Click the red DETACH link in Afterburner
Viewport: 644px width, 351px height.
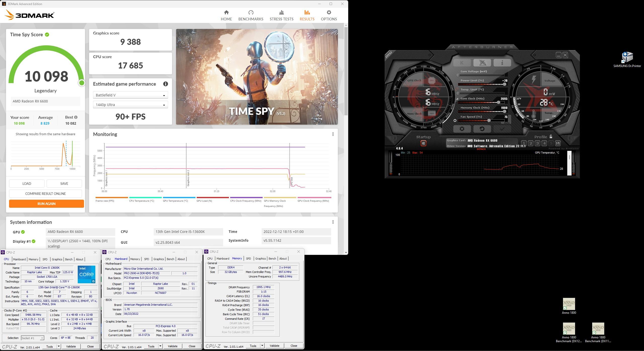481,149
